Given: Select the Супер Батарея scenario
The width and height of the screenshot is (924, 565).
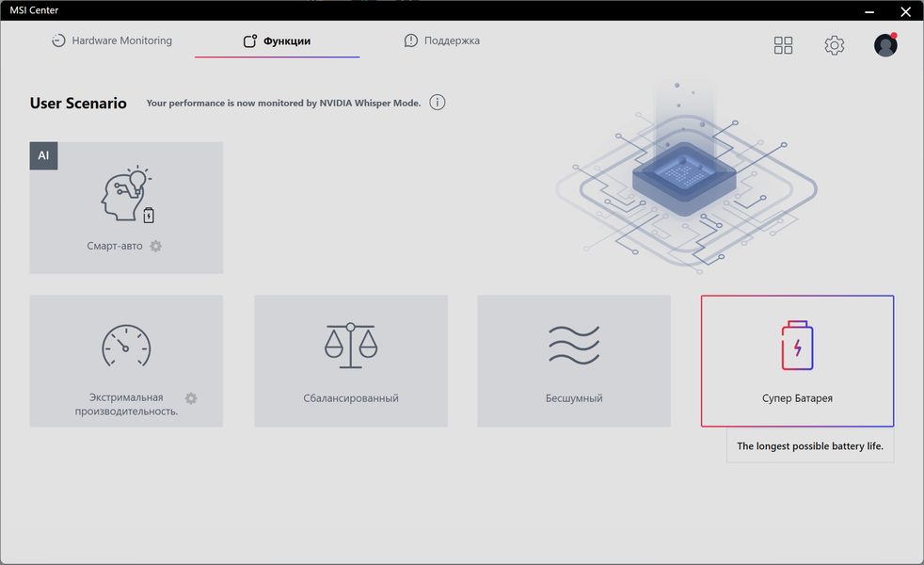Looking at the screenshot, I should [x=797, y=361].
